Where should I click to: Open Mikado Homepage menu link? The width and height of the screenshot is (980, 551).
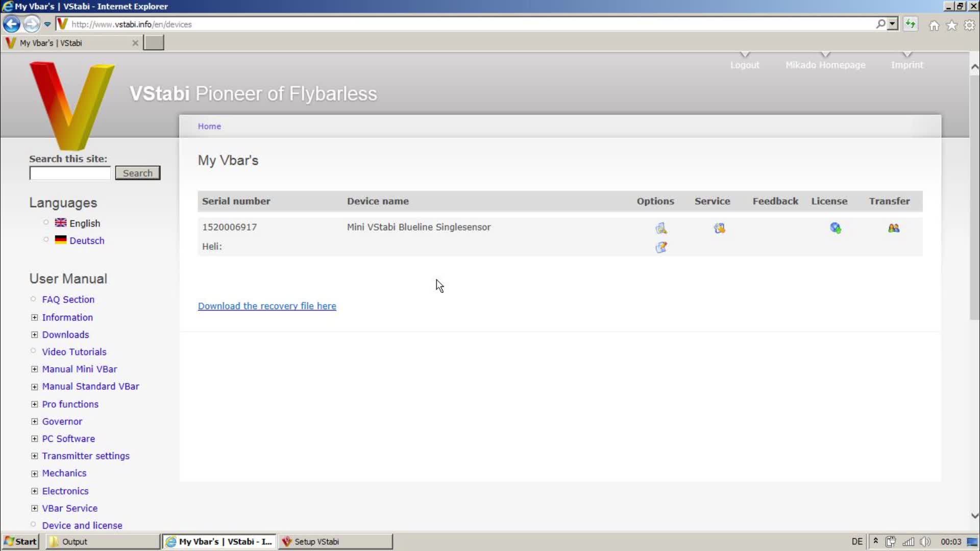[x=825, y=65]
